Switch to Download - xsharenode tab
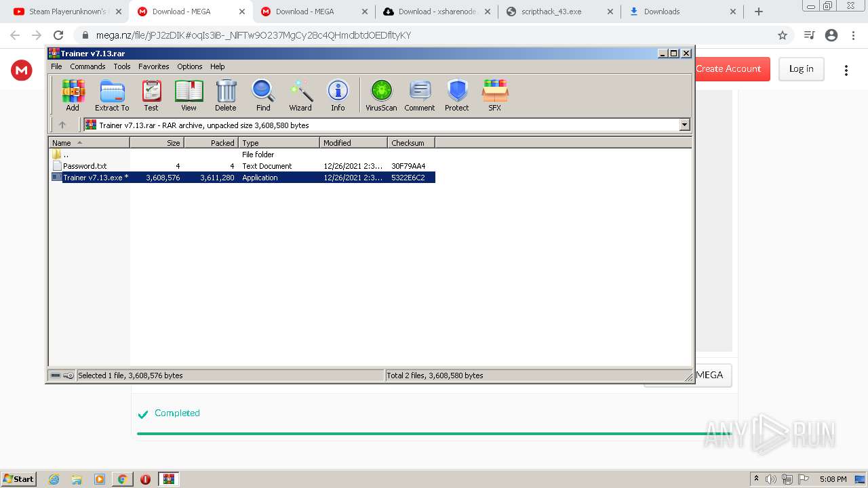This screenshot has height=488, width=868. 437,12
